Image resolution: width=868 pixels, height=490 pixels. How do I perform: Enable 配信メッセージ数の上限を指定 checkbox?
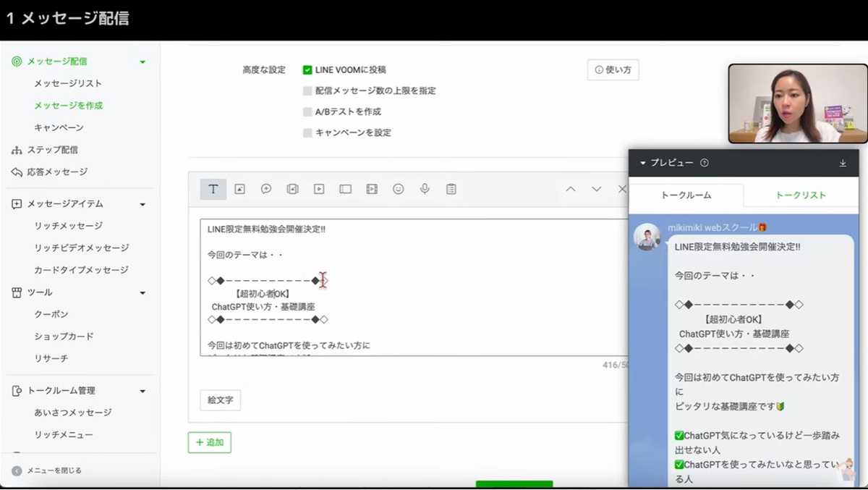click(x=307, y=91)
